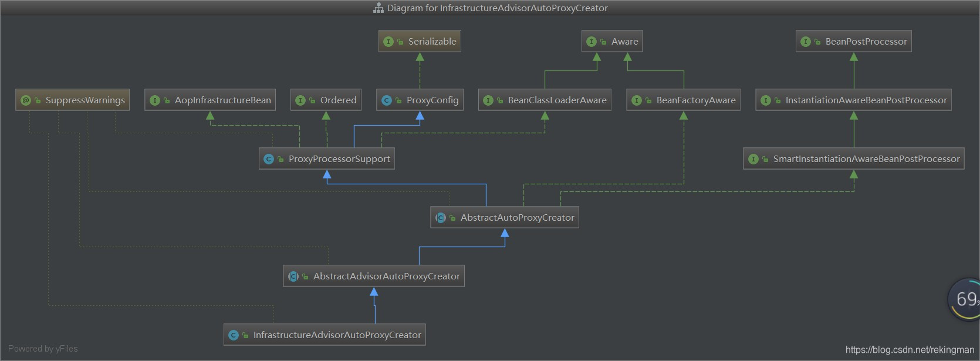Click the interface icon on the Serializable node
Image resolution: width=980 pixels, height=361 pixels.
[388, 42]
